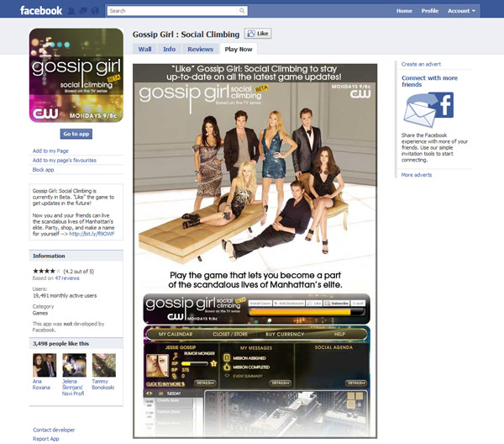The image size is (504, 444).
Task: Click the envelope Facebook invite icon
Action: (428, 109)
